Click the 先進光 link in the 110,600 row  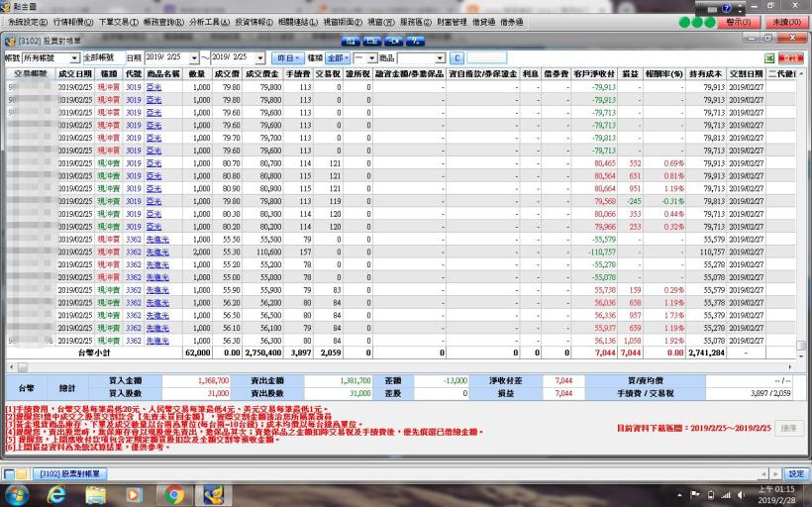pyautogui.click(x=157, y=253)
